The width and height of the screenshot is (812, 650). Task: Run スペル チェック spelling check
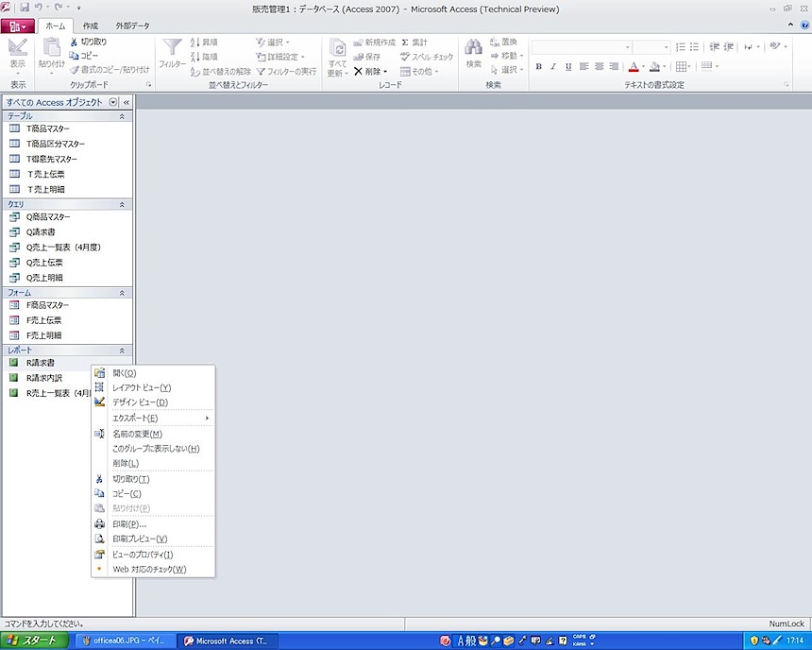coord(427,57)
